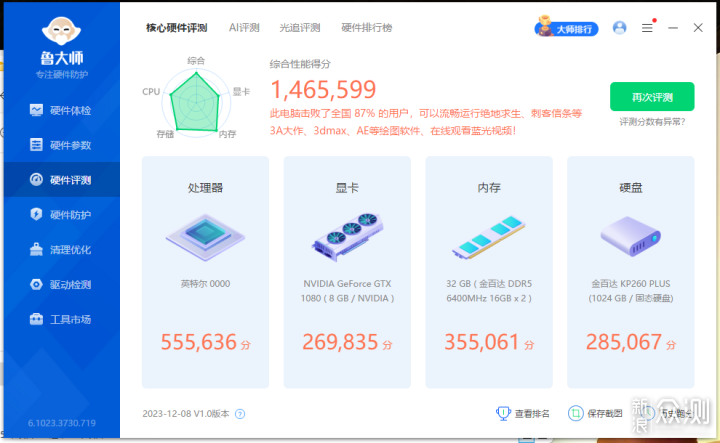Minimize the Lu Dashi window
Image resolution: width=720 pixels, height=443 pixels.
673,28
